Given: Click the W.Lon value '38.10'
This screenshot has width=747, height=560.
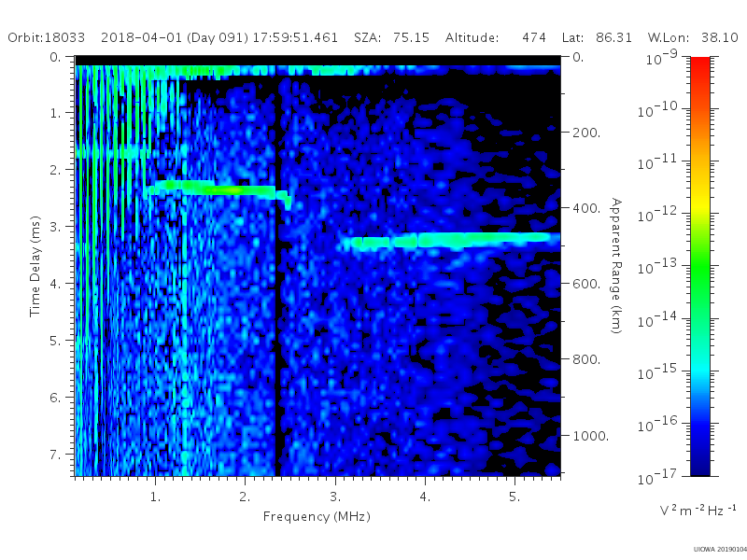Looking at the screenshot, I should click(x=720, y=37).
